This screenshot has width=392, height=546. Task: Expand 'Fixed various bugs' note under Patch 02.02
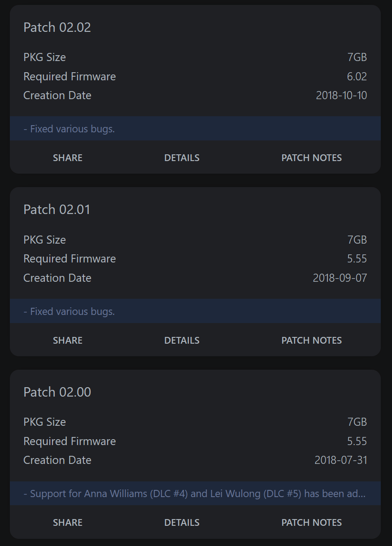[70, 129]
